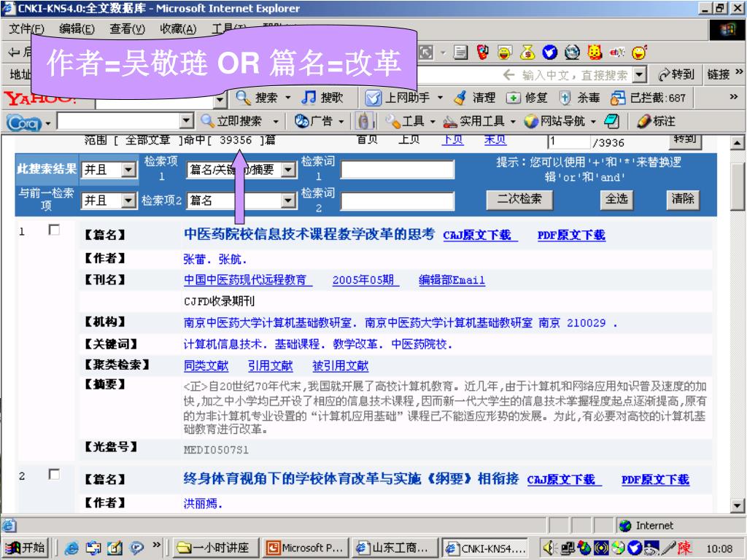This screenshot has width=747, height=560.
Task: Click the Coral toolbar logo
Action: point(24,122)
